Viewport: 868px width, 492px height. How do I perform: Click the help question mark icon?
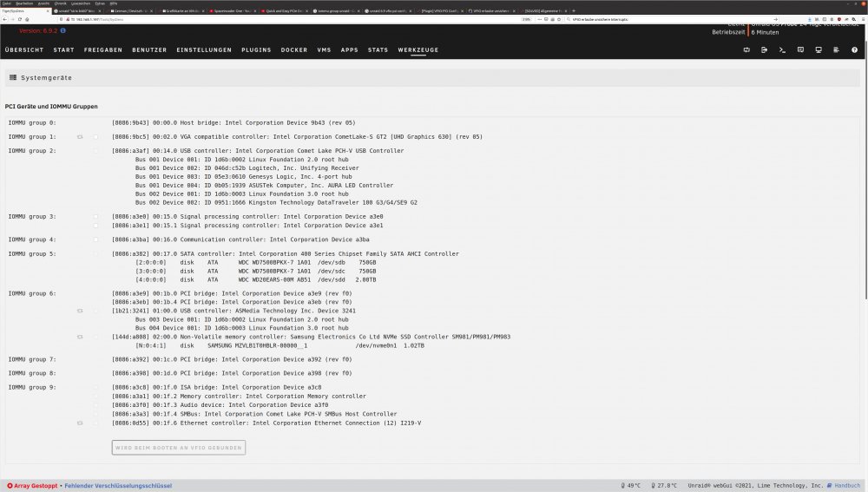point(854,49)
